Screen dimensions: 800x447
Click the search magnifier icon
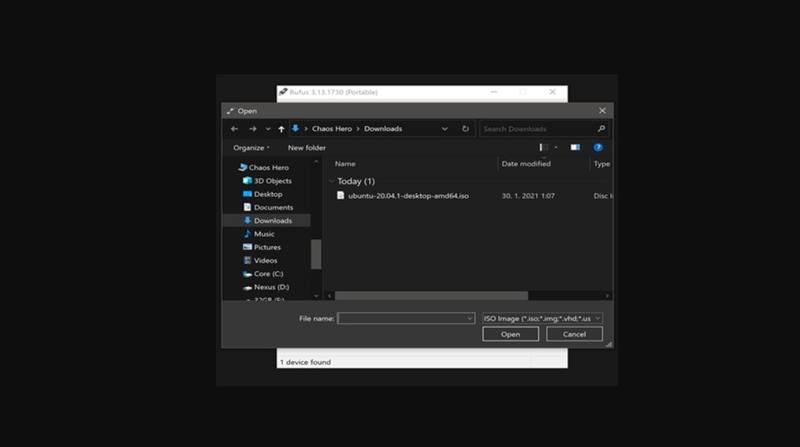(x=602, y=129)
